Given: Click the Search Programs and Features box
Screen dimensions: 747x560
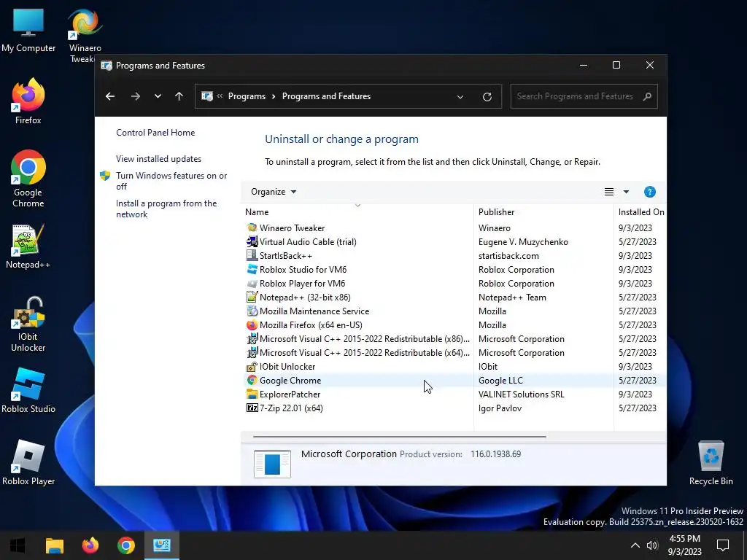Looking at the screenshot, I should [584, 96].
